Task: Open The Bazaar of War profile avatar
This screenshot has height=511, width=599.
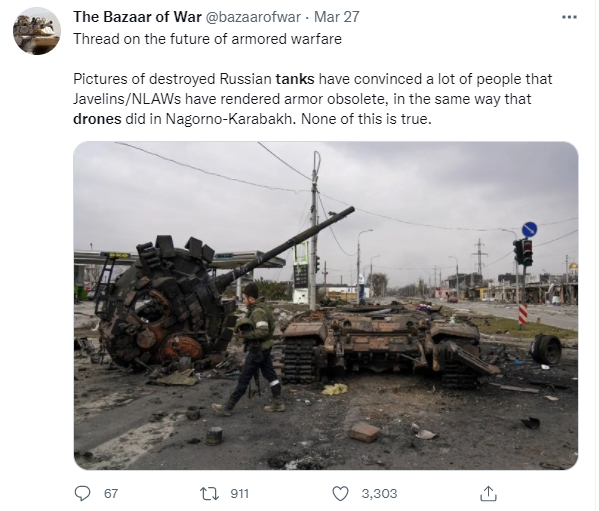Action: [37, 31]
